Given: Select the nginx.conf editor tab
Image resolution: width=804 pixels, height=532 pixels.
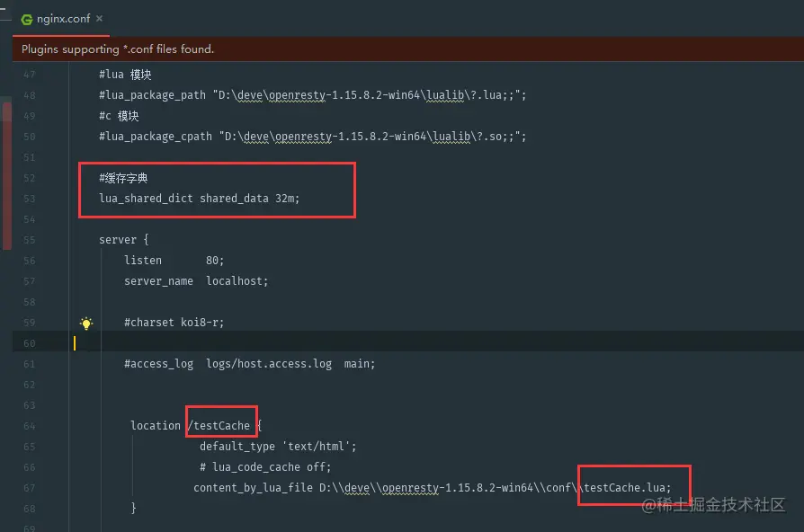Looking at the screenshot, I should (x=61, y=19).
